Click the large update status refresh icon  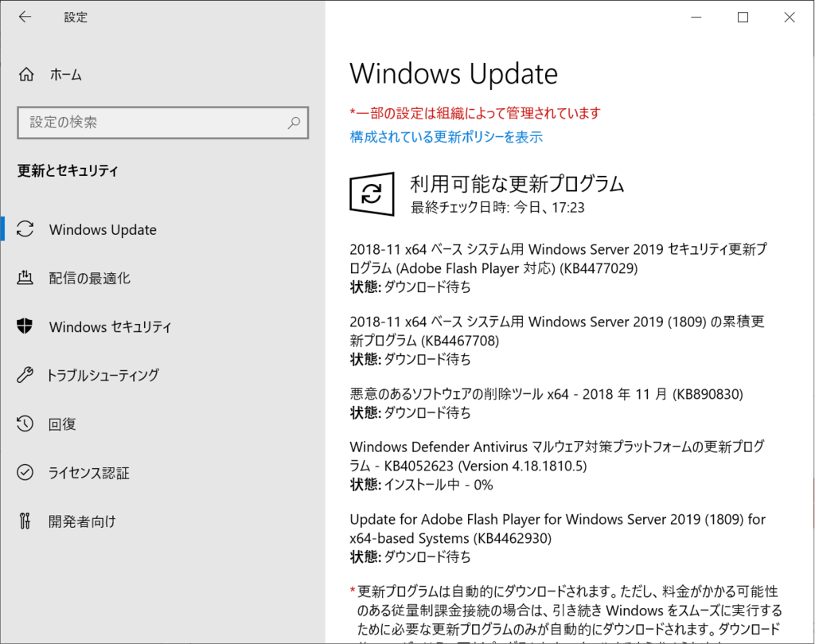click(x=372, y=194)
